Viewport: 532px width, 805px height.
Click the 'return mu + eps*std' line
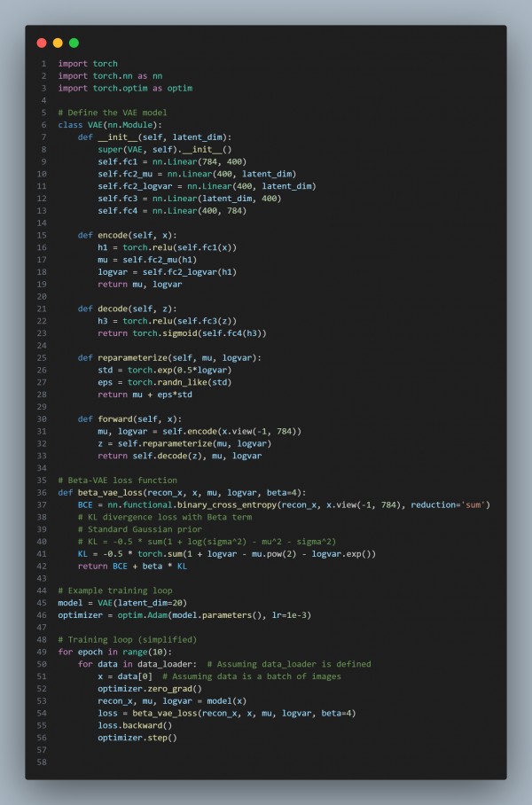145,395
